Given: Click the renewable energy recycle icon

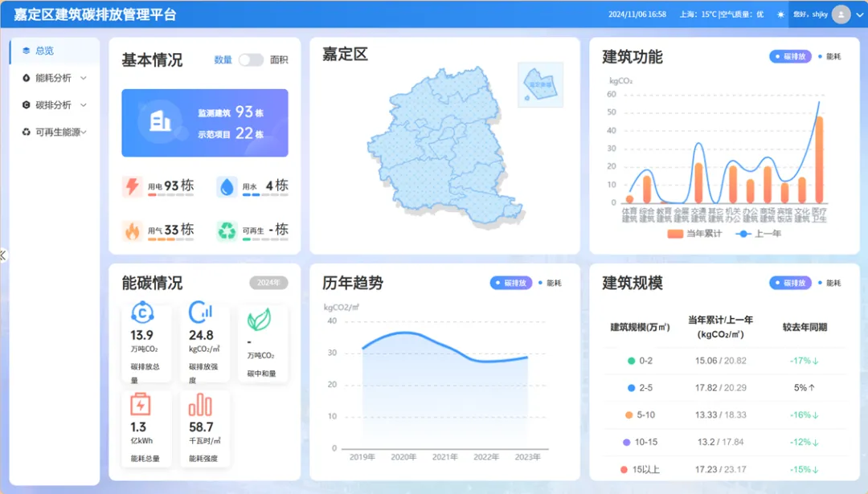Looking at the screenshot, I should pos(227,231).
